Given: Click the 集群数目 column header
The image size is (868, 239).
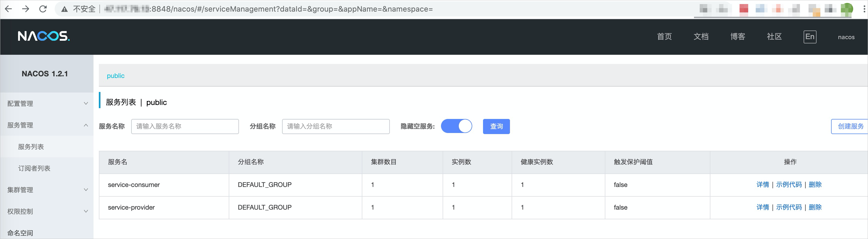Looking at the screenshot, I should (384, 162).
